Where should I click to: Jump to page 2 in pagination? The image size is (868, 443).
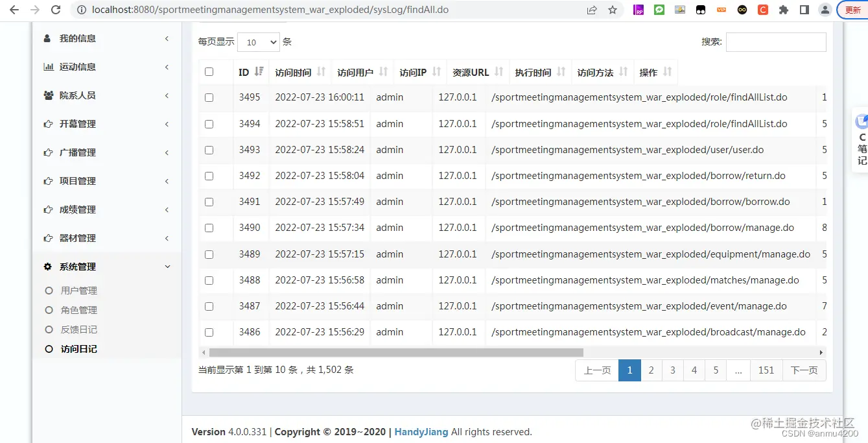[651, 370]
